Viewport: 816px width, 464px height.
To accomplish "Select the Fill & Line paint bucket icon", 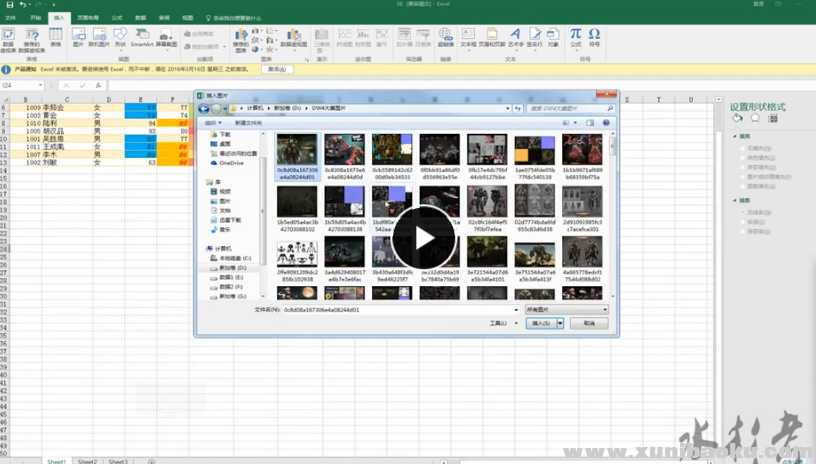I will pyautogui.click(x=737, y=118).
